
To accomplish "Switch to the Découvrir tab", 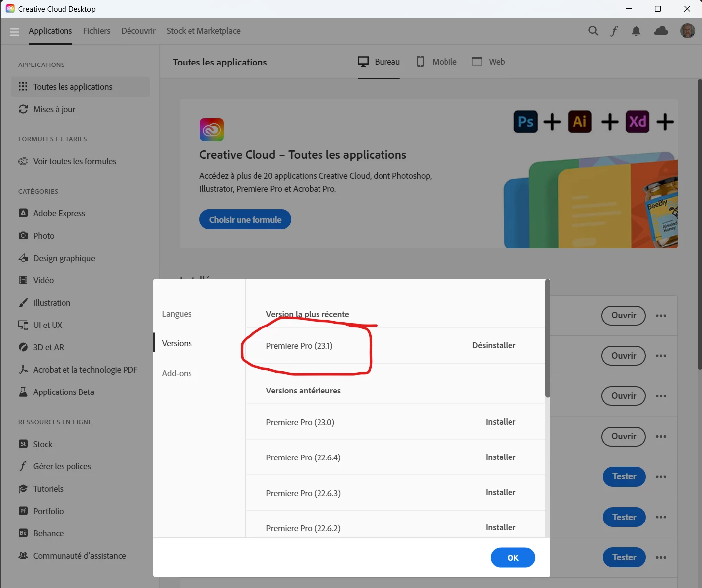I will click(x=138, y=31).
